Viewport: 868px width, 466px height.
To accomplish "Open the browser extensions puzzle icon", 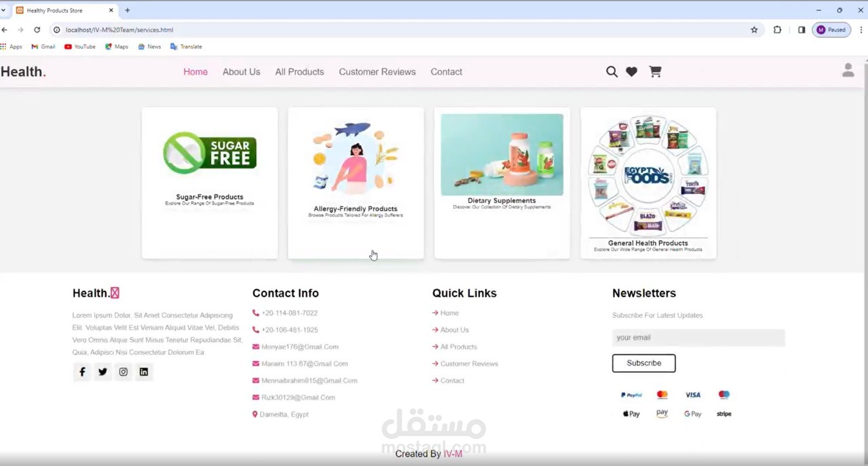I will [x=777, y=30].
